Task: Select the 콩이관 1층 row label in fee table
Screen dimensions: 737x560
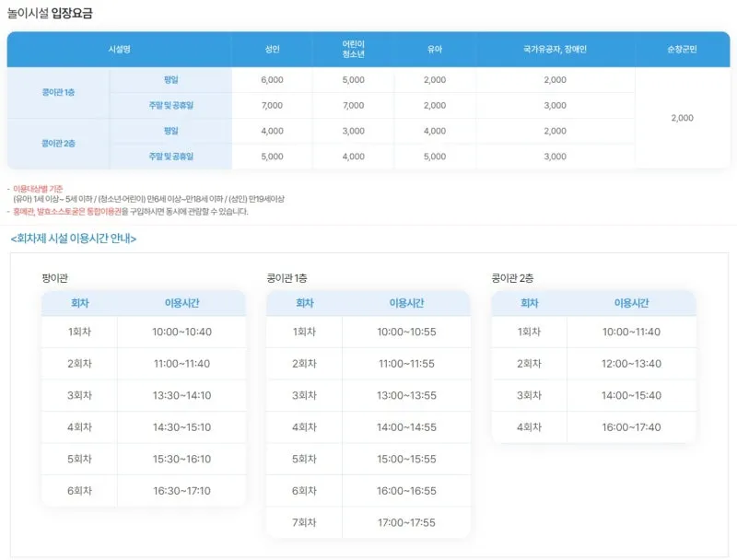Action: pos(58,92)
